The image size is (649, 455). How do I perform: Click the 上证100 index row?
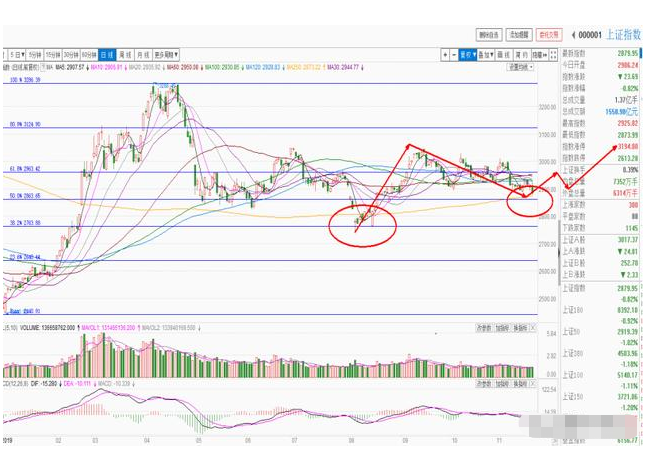[x=600, y=375]
